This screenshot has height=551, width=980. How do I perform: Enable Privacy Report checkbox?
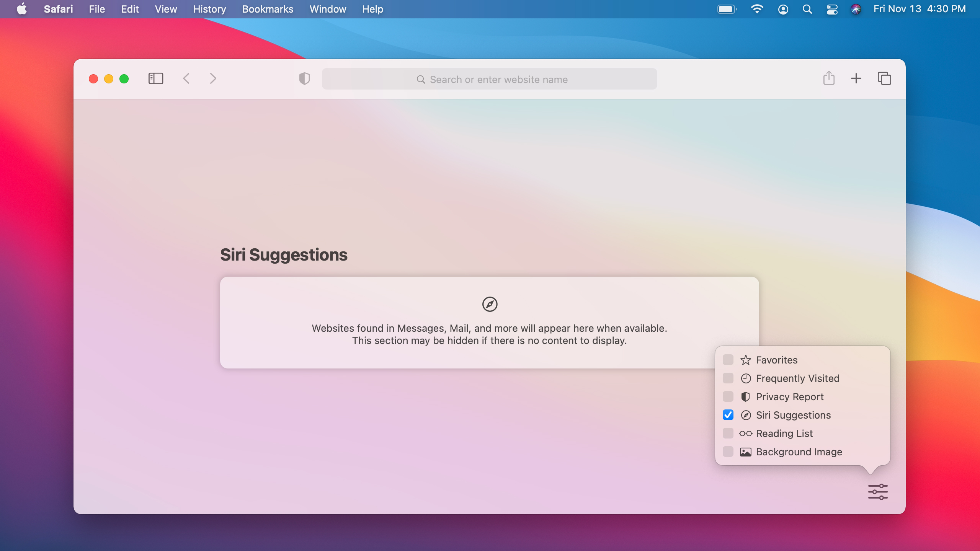tap(728, 396)
